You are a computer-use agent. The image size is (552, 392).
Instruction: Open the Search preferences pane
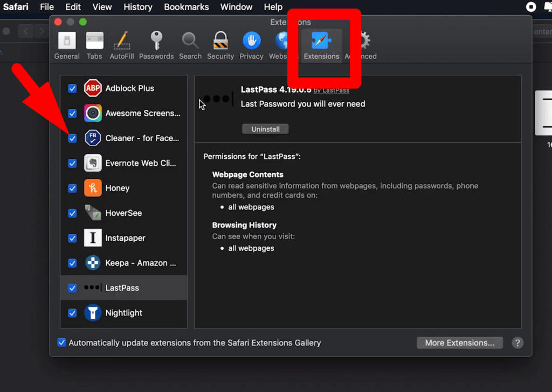(190, 46)
